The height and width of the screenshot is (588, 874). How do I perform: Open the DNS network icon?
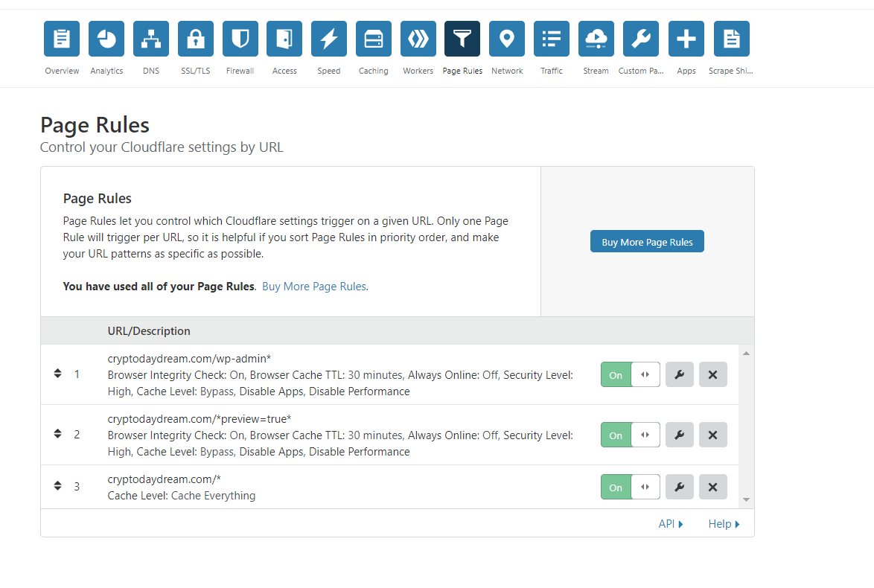pyautogui.click(x=151, y=39)
